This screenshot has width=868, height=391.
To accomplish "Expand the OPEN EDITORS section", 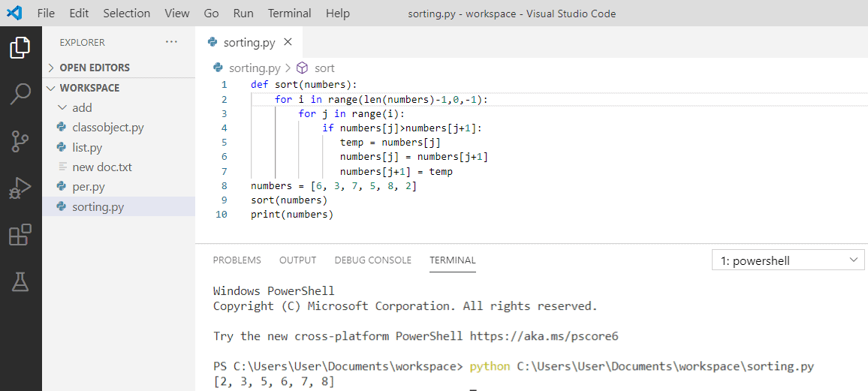I will coord(119,68).
